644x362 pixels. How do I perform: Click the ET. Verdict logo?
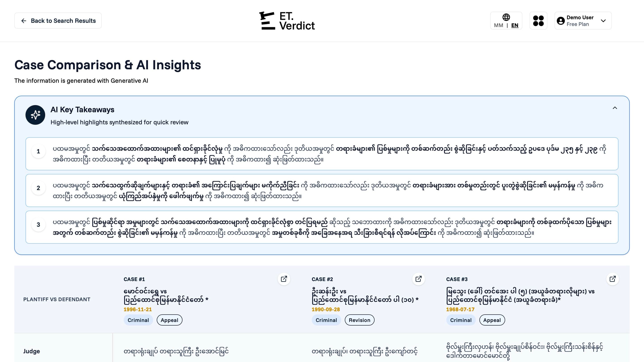[x=287, y=21]
